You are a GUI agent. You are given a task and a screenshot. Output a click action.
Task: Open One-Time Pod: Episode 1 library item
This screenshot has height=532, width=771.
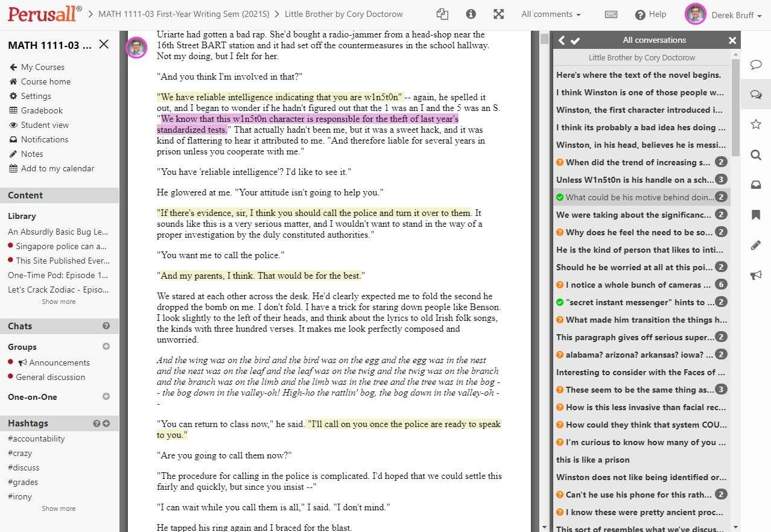tap(58, 275)
